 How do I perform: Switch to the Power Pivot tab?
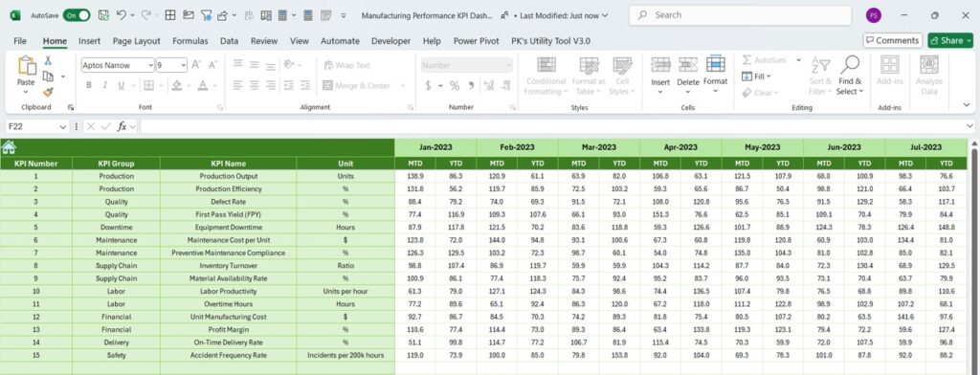[x=477, y=40]
